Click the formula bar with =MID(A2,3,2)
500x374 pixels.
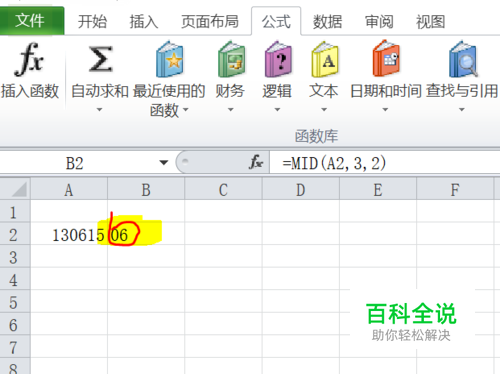[385, 163]
